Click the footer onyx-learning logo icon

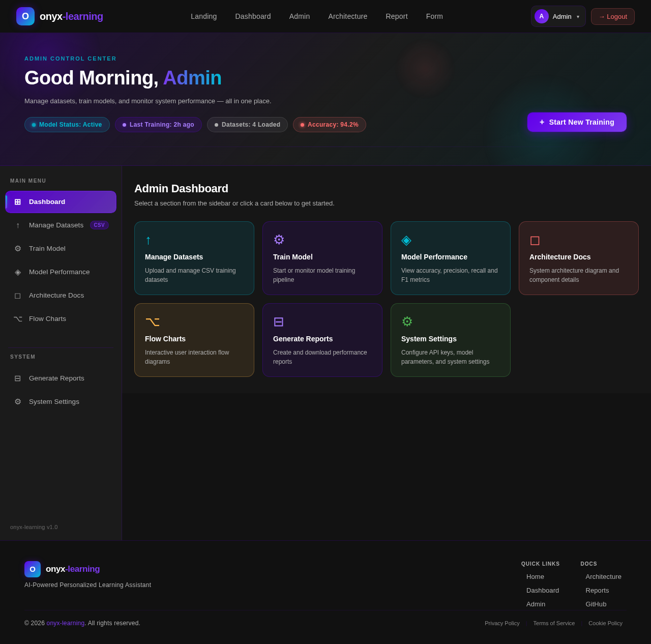[33, 569]
